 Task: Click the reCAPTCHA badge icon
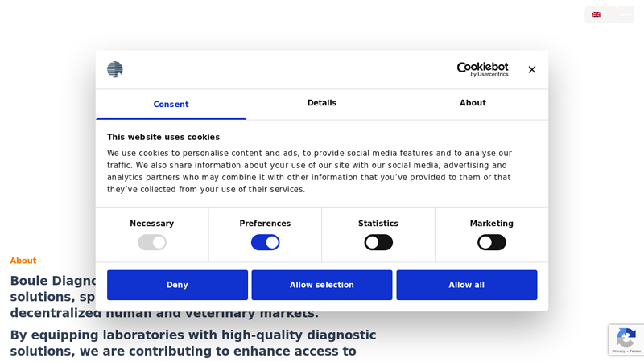point(625,336)
